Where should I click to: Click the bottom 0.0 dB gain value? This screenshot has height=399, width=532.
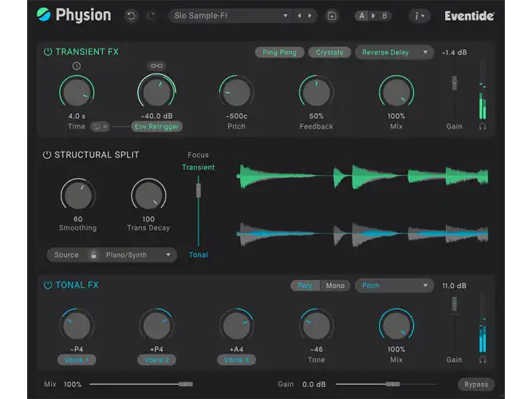pos(313,385)
